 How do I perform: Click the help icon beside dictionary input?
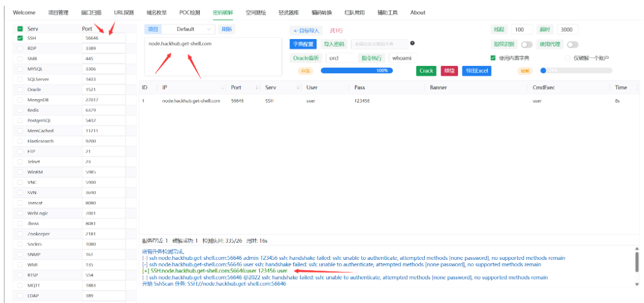[413, 43]
